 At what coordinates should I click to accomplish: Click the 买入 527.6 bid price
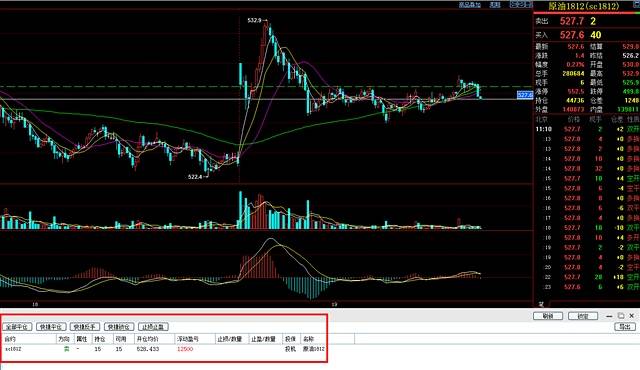tap(572, 35)
